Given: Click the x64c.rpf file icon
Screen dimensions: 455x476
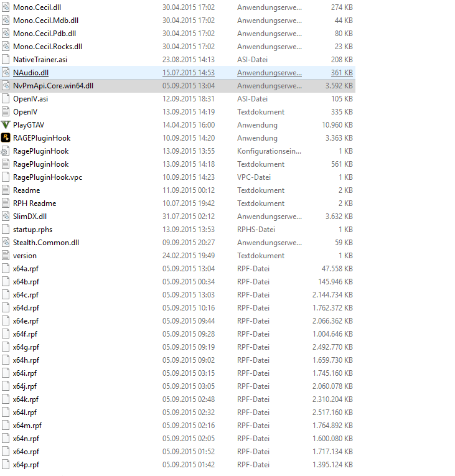Looking at the screenshot, I should tap(6, 294).
